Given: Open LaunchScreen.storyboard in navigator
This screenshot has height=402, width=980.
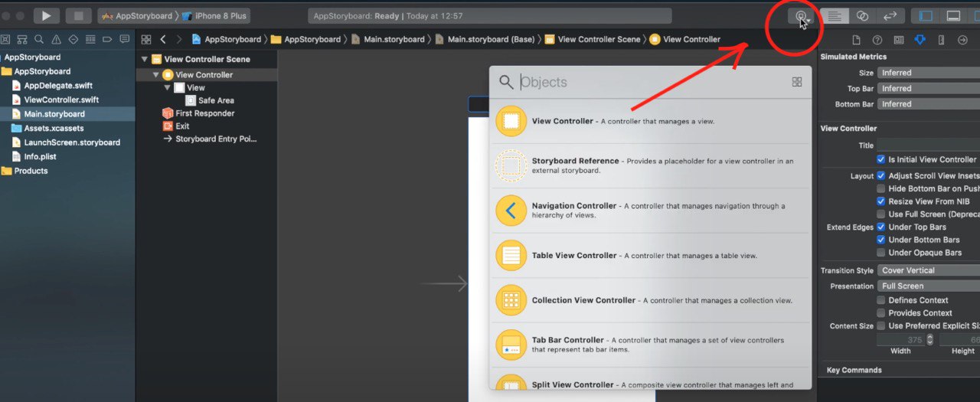Looking at the screenshot, I should pos(72,142).
